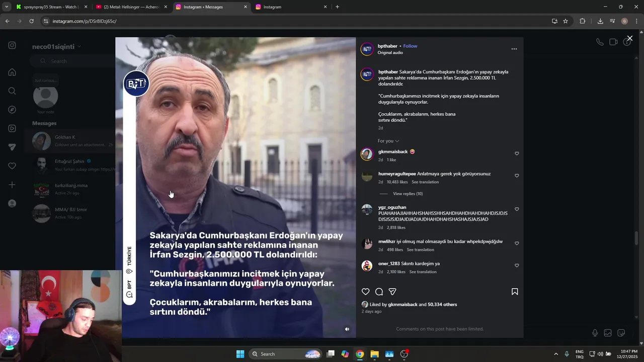Open the Original audio link
Screen dimensions: 644x362
(390, 53)
